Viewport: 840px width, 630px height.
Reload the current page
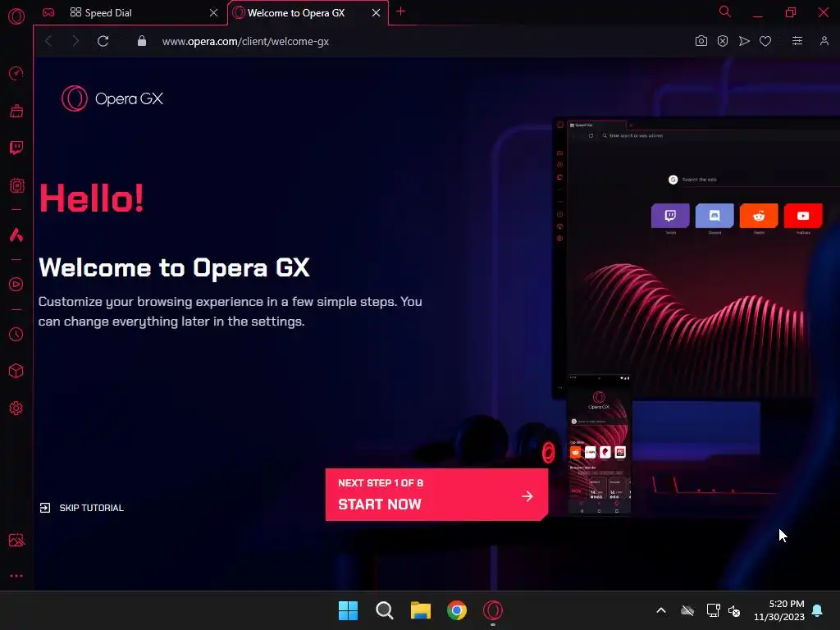(103, 41)
